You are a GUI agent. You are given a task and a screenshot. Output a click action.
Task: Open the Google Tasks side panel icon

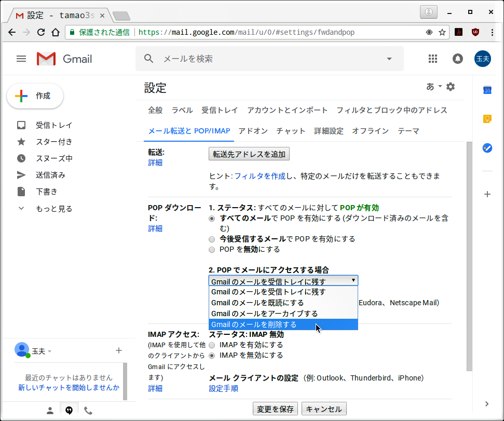tap(487, 148)
